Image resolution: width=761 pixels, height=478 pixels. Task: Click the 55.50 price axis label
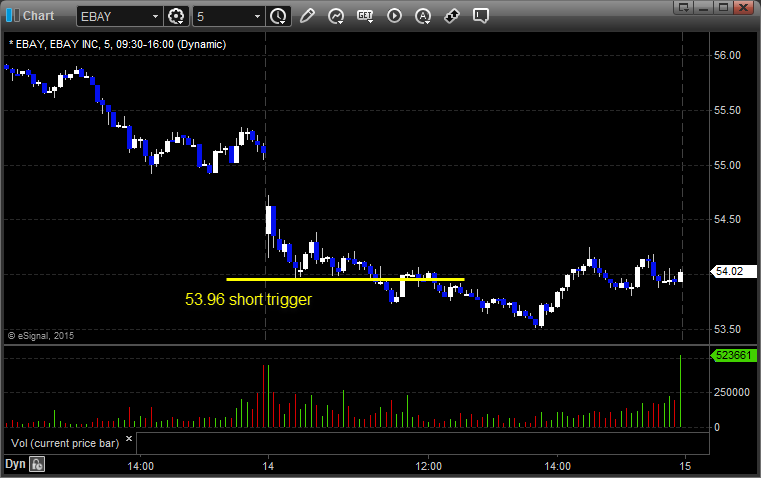[x=727, y=110]
